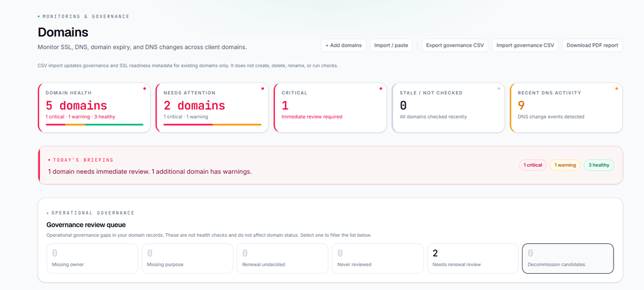Click the Governance review queue heading
The width and height of the screenshot is (644, 290).
86,225
